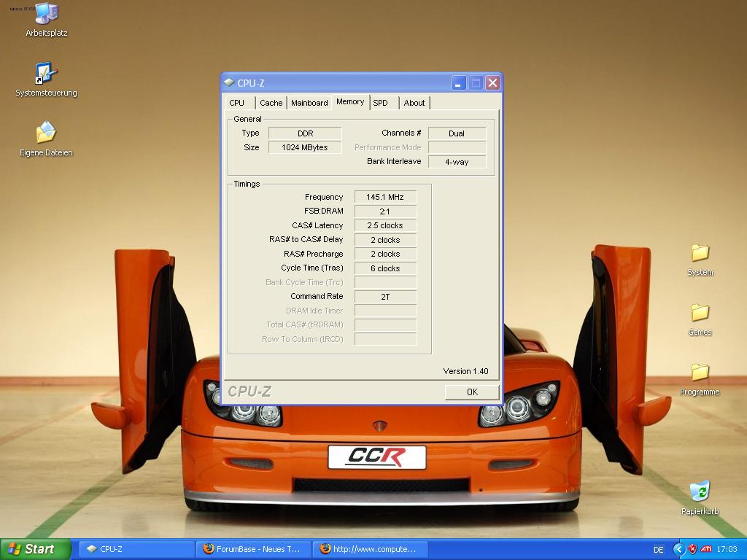Click the Version 1.40 text
Viewport: 747px width, 560px height.
point(465,371)
